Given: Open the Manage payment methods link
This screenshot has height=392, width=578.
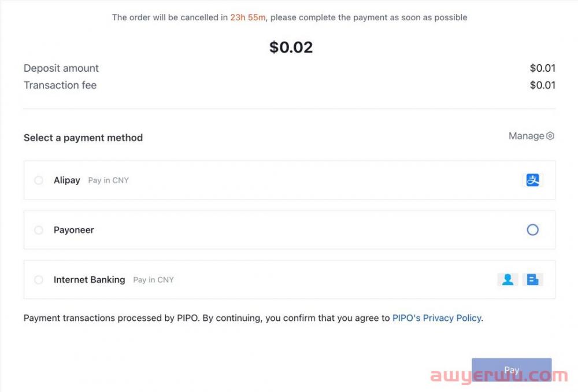Looking at the screenshot, I should (x=526, y=136).
